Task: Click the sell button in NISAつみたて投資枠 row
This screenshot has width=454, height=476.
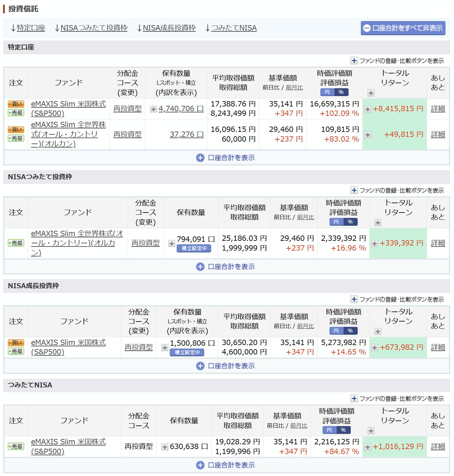Action: click(x=16, y=243)
